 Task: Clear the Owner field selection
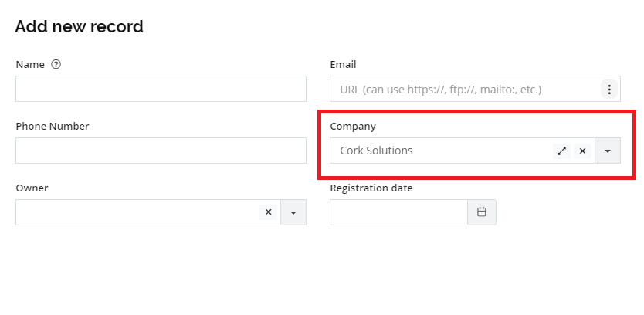tap(269, 212)
